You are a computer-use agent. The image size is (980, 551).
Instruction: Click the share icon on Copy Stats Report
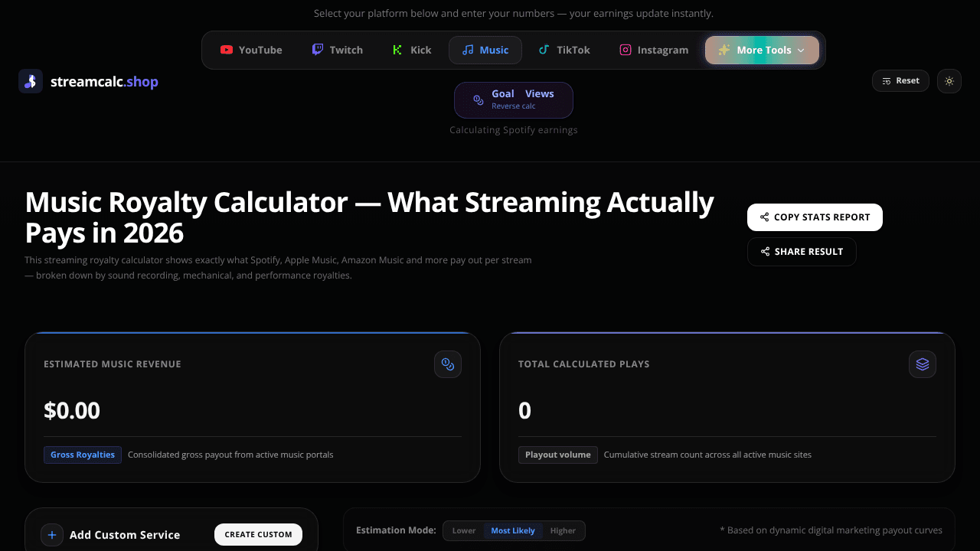pyautogui.click(x=764, y=217)
